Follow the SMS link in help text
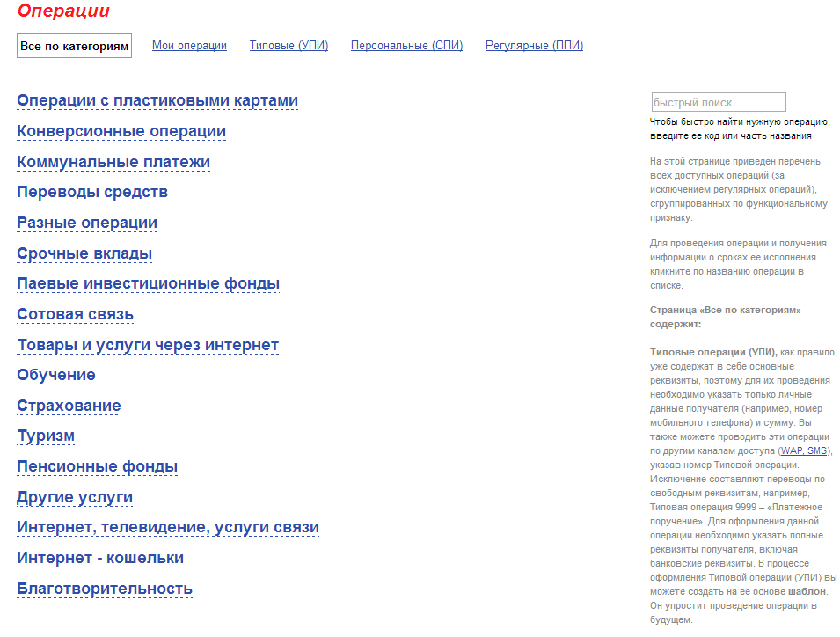Viewport: 840px width, 637px height. pyautogui.click(x=817, y=450)
